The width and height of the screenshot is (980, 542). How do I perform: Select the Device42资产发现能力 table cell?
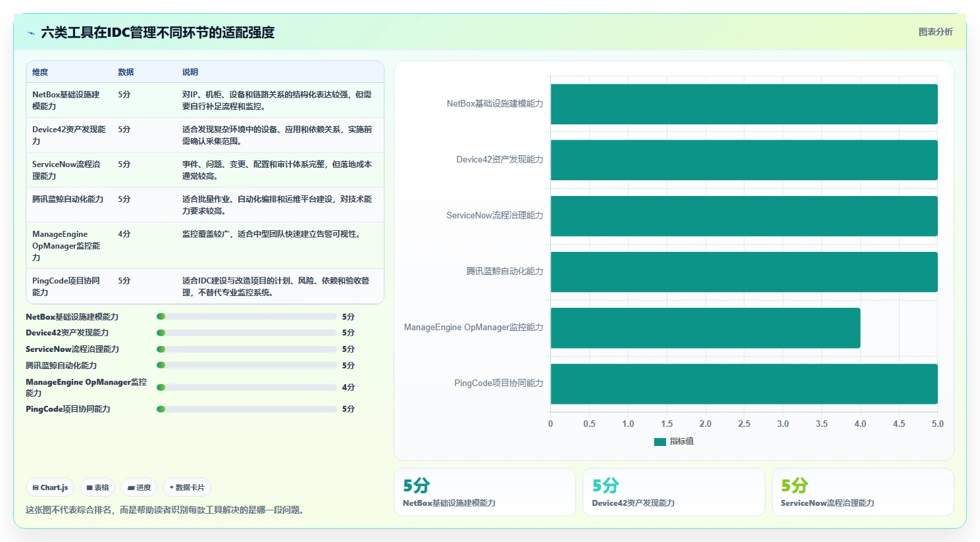[x=68, y=135]
